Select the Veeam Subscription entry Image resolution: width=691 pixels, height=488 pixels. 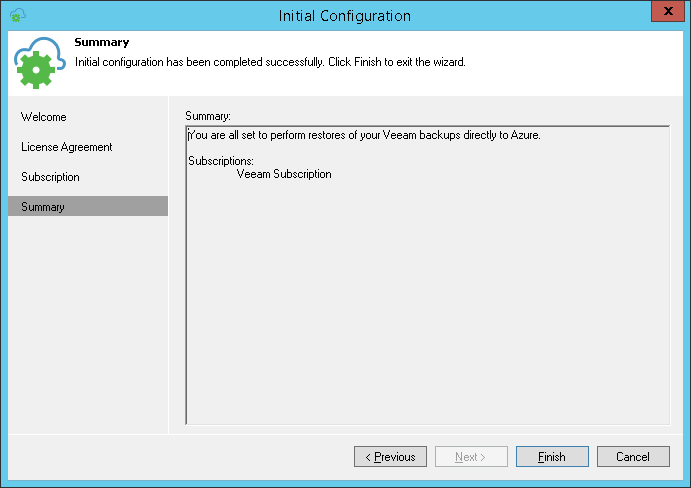284,174
